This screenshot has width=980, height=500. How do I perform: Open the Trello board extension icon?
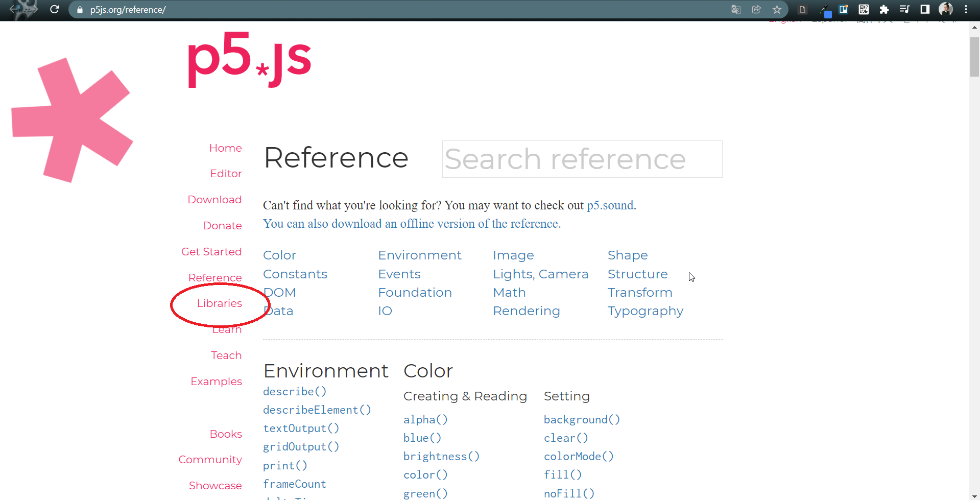(x=844, y=9)
